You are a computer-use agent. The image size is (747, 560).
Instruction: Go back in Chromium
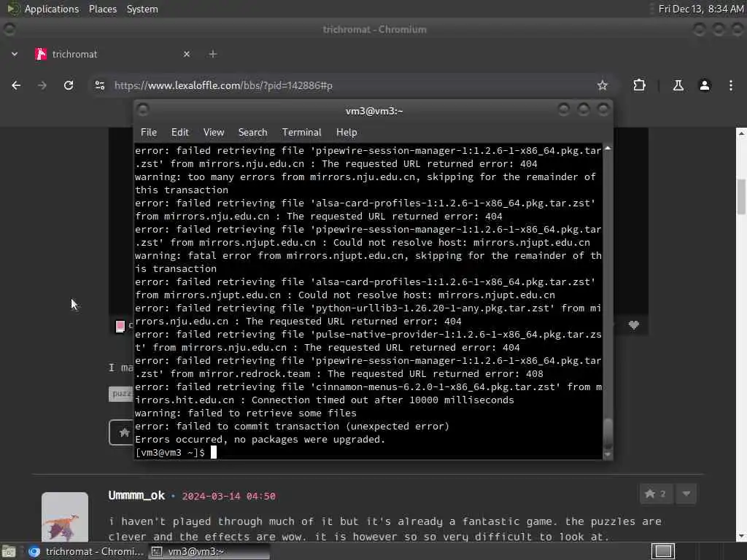click(16, 85)
